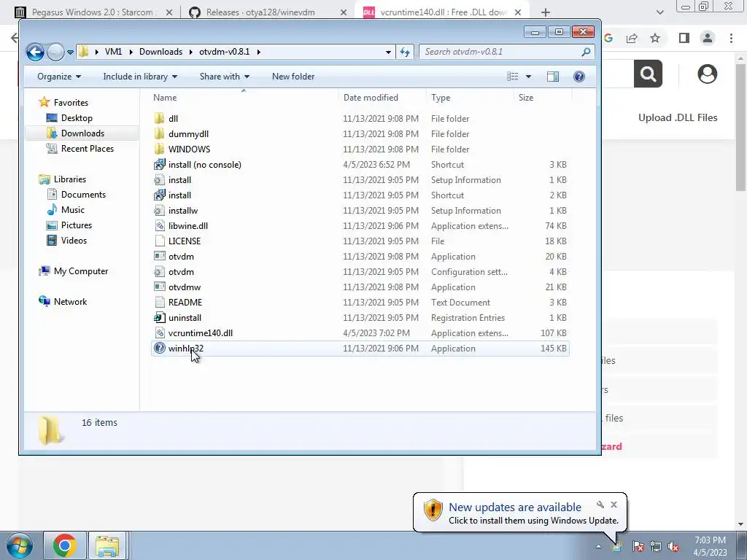This screenshot has width=747, height=560.
Task: Toggle the preview pane button
Action: [x=553, y=77]
